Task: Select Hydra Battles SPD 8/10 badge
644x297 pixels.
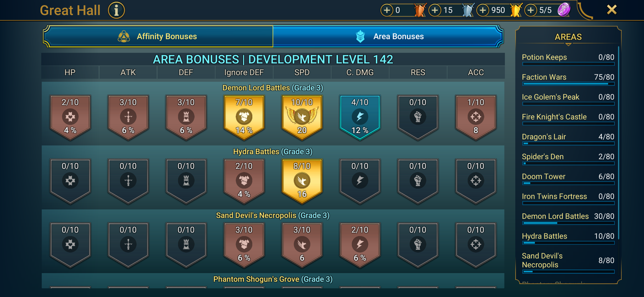Action: tap(302, 181)
